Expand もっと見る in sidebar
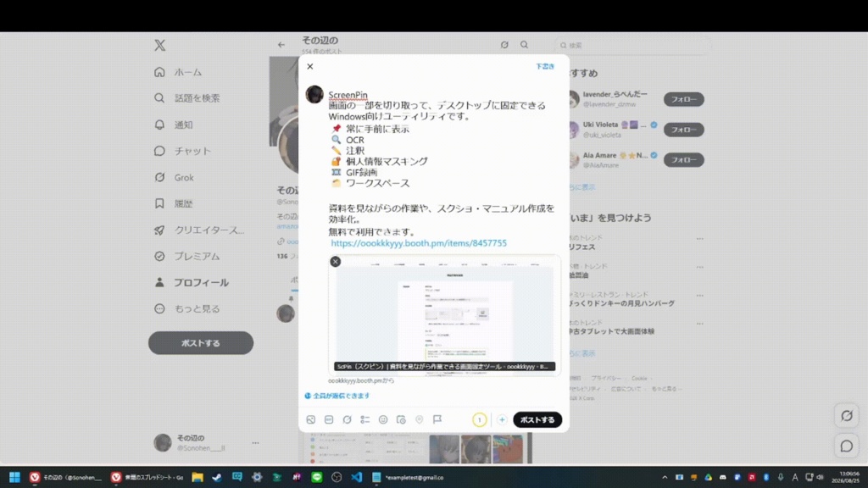This screenshot has height=488, width=868. point(187,308)
